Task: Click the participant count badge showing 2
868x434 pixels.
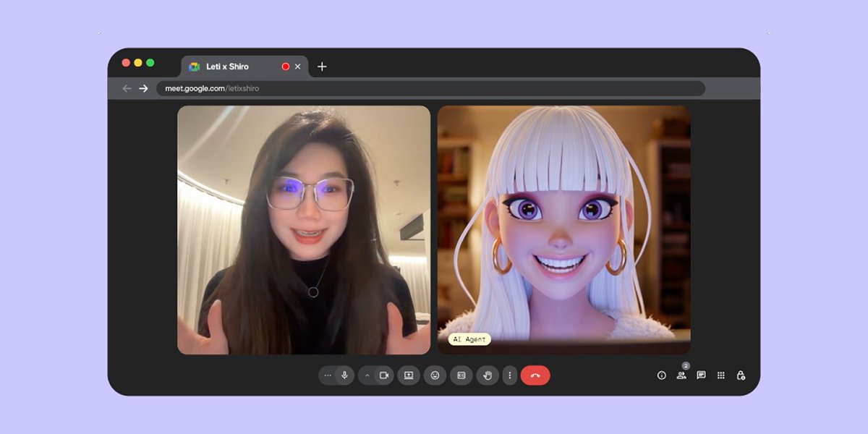Action: click(x=686, y=366)
